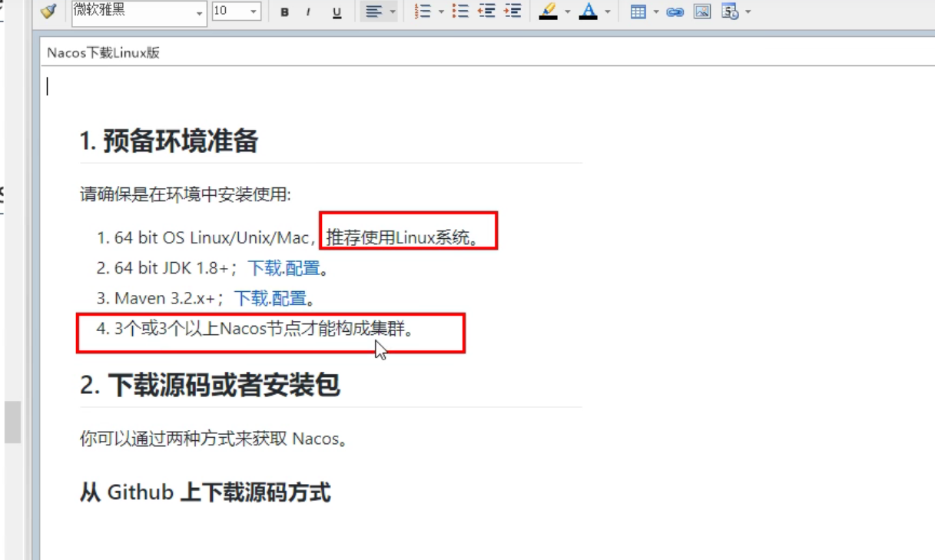This screenshot has width=935, height=560.
Task: Apply the highlight color marker
Action: click(549, 12)
